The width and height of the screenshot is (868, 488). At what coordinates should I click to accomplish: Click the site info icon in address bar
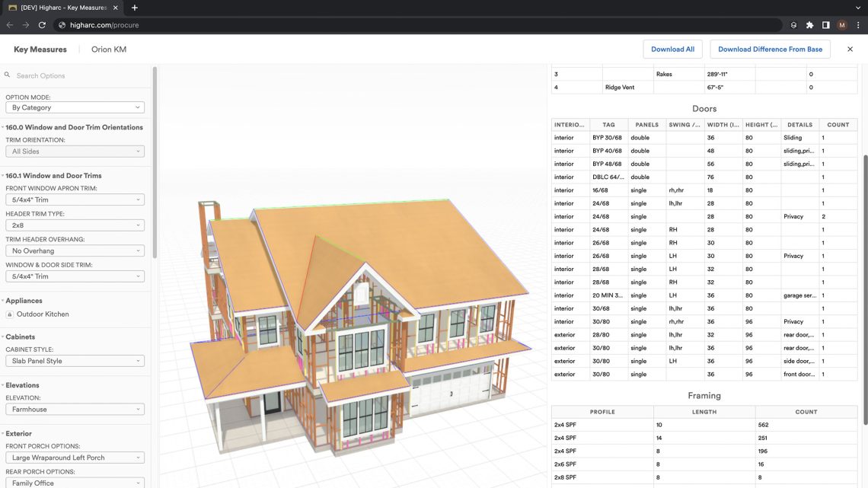(62, 25)
